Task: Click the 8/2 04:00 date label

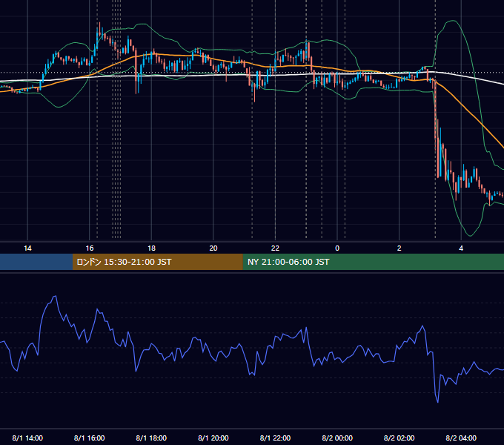Action: [461, 438]
